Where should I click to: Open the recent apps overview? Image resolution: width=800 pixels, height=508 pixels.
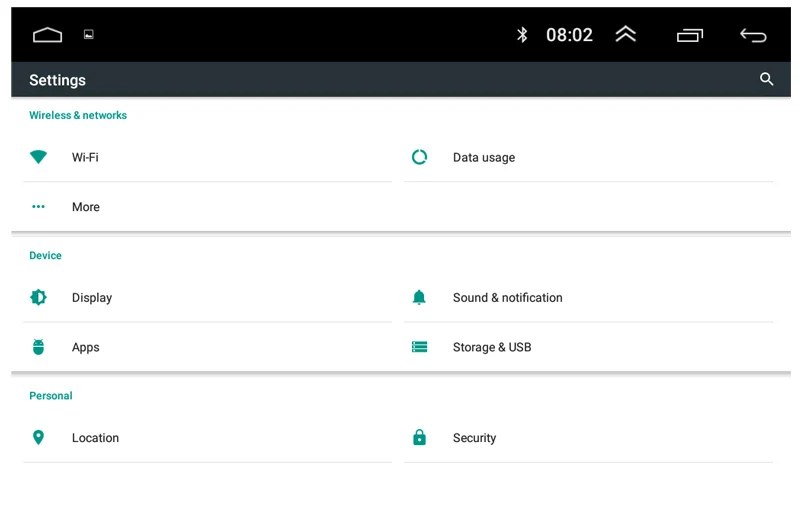690,35
